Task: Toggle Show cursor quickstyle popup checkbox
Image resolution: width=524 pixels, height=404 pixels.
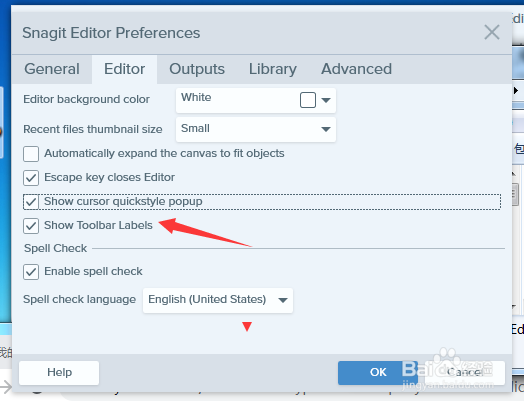Action: click(31, 202)
